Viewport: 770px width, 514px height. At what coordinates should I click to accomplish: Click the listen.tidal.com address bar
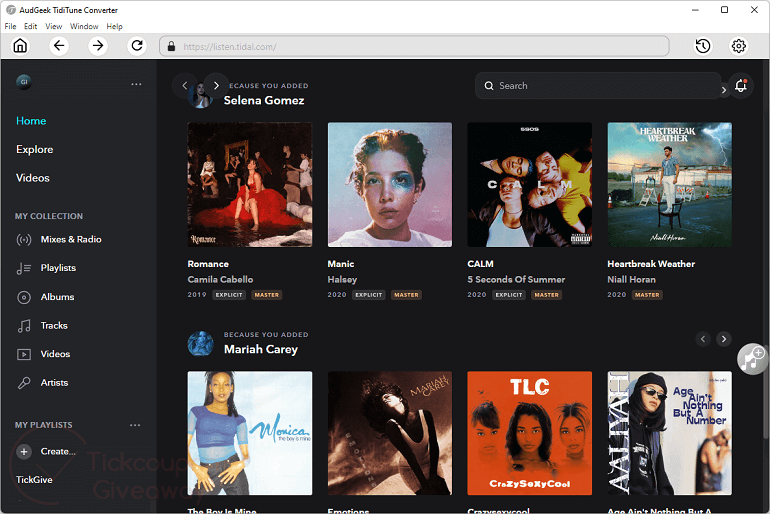(414, 46)
